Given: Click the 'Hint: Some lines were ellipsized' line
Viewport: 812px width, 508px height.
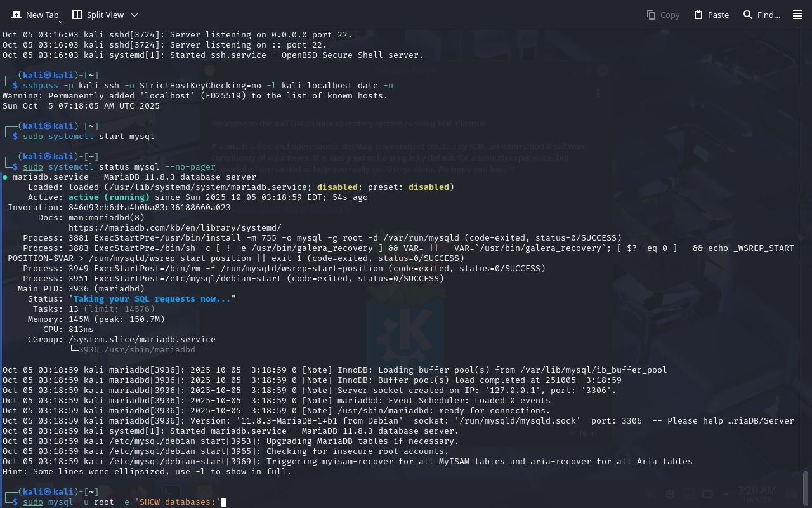Looking at the screenshot, I should pyautogui.click(x=147, y=471).
